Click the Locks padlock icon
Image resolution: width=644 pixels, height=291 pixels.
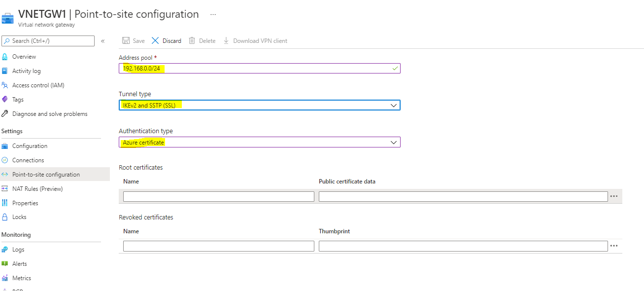pyautogui.click(x=5, y=217)
